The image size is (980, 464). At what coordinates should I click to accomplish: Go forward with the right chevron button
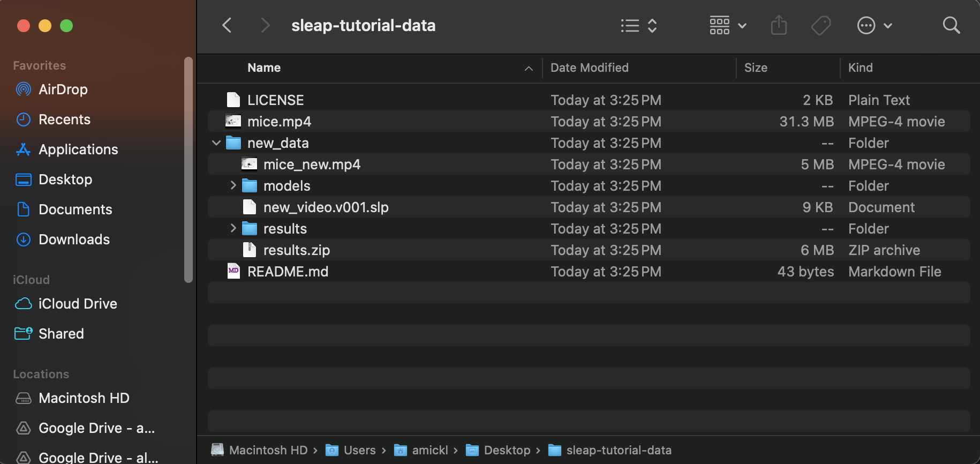point(265,25)
